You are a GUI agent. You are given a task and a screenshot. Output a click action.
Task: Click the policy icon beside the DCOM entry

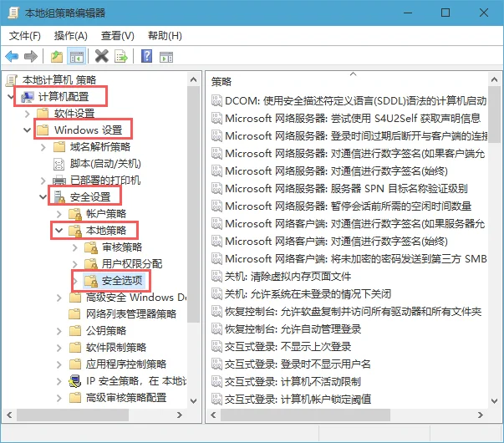tap(216, 101)
